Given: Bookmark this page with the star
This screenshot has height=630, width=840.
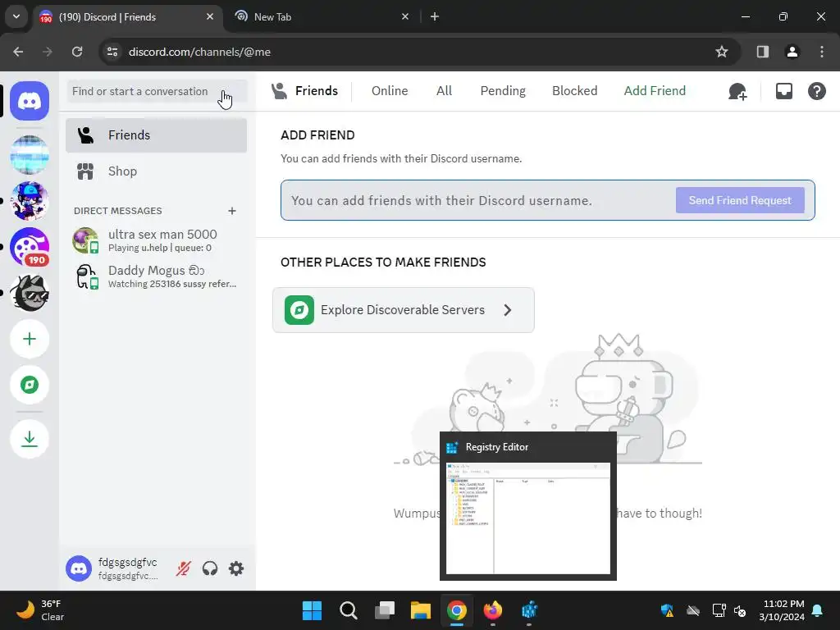Looking at the screenshot, I should tap(722, 52).
